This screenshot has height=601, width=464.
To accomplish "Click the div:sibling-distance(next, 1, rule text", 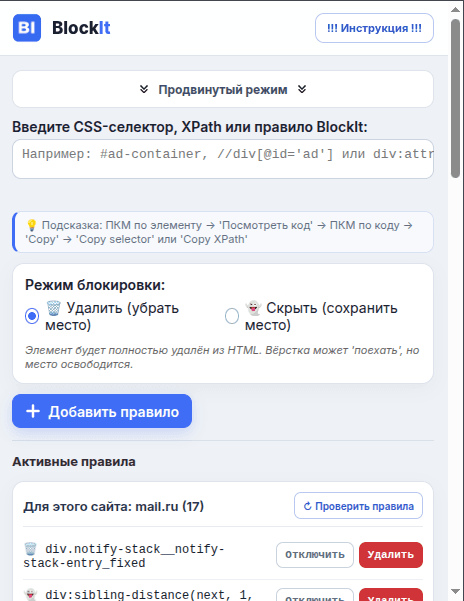I will click(x=148, y=594).
